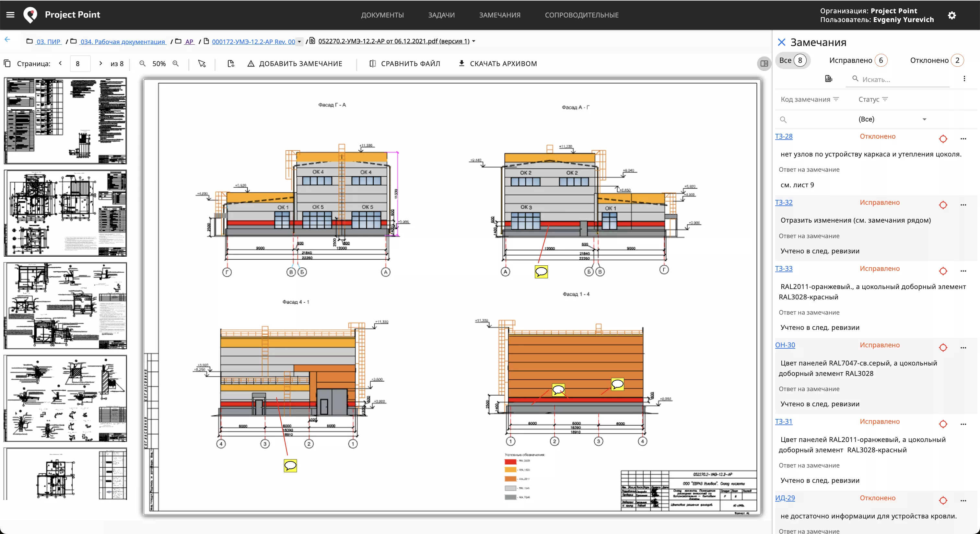This screenshot has width=980, height=534.
Task: Click the export remarks file icon
Action: tap(828, 79)
